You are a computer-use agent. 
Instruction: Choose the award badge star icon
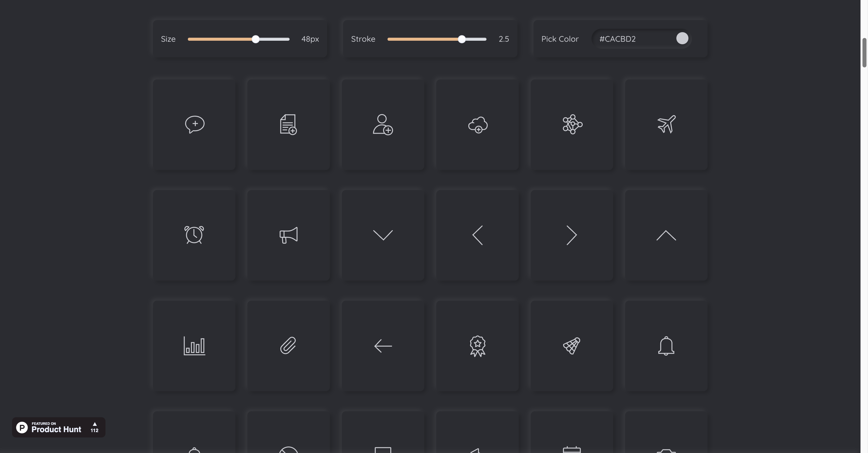coord(477,346)
